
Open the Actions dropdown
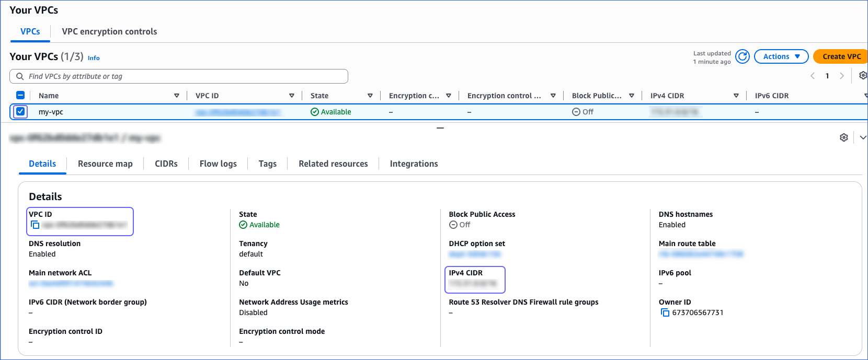tap(781, 56)
